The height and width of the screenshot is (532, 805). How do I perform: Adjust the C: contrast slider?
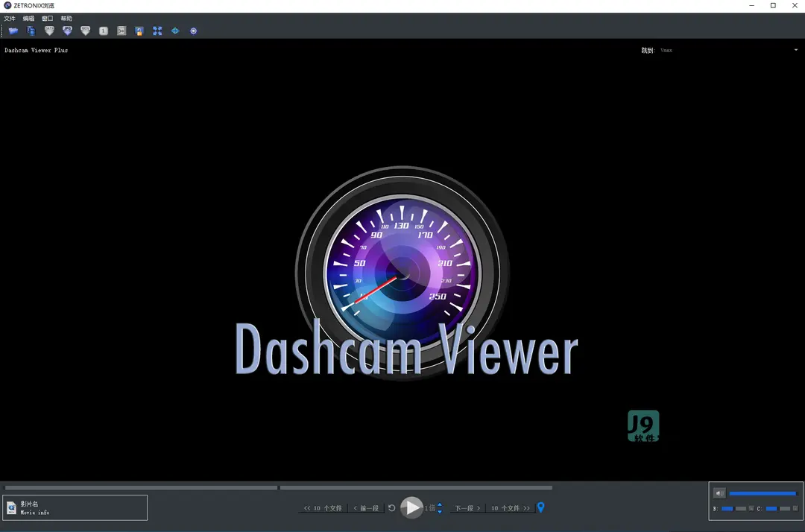pyautogui.click(x=777, y=508)
